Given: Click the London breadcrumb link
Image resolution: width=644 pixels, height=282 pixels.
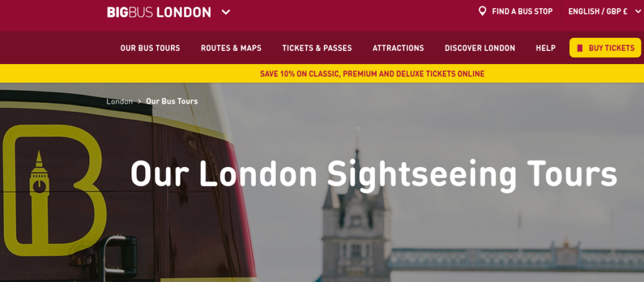Looking at the screenshot, I should (119, 101).
